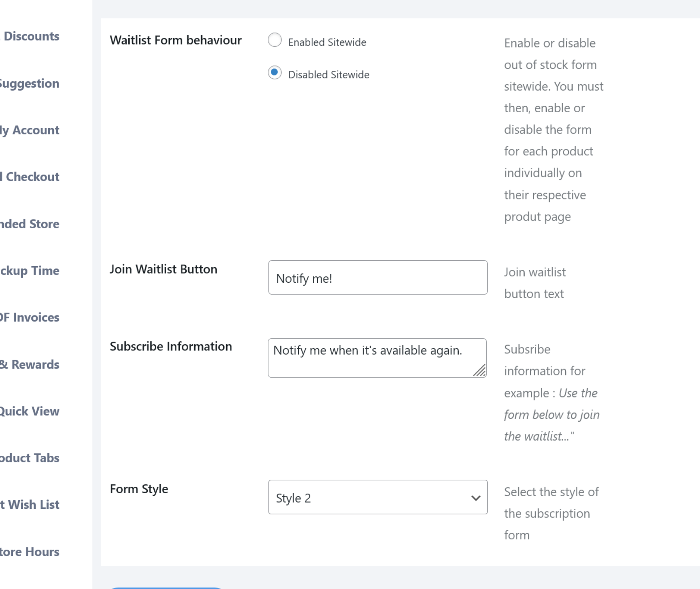This screenshot has width=700, height=589.
Task: Open the Store item above Pickup Time
Action: [x=29, y=224]
